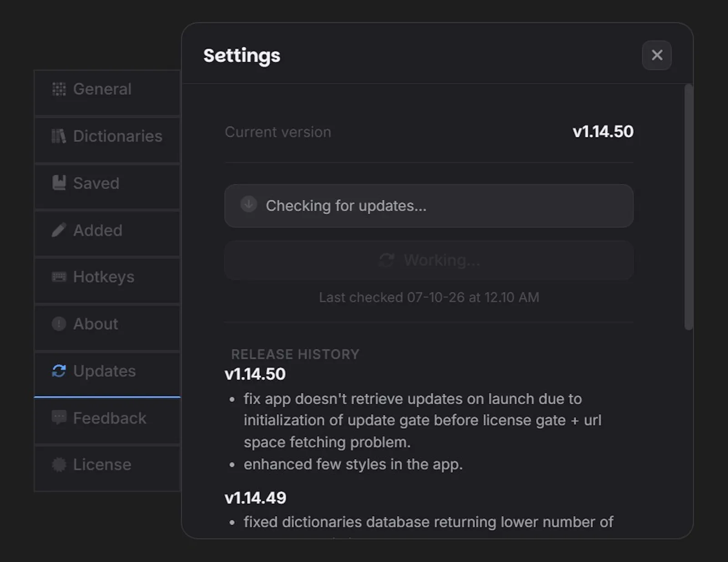Image resolution: width=728 pixels, height=562 pixels.
Task: Click the download arrow icon beside Checking for updates
Action: 248,204
